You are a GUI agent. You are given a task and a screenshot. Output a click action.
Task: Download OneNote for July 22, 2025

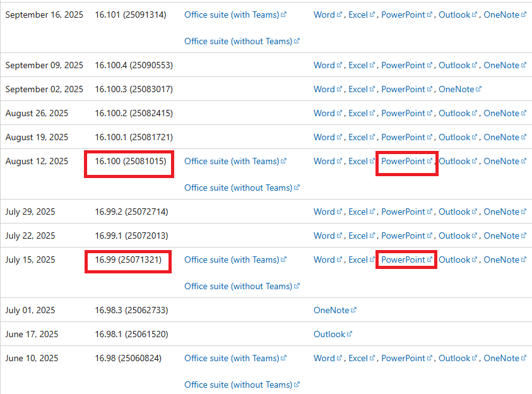pyautogui.click(x=505, y=236)
